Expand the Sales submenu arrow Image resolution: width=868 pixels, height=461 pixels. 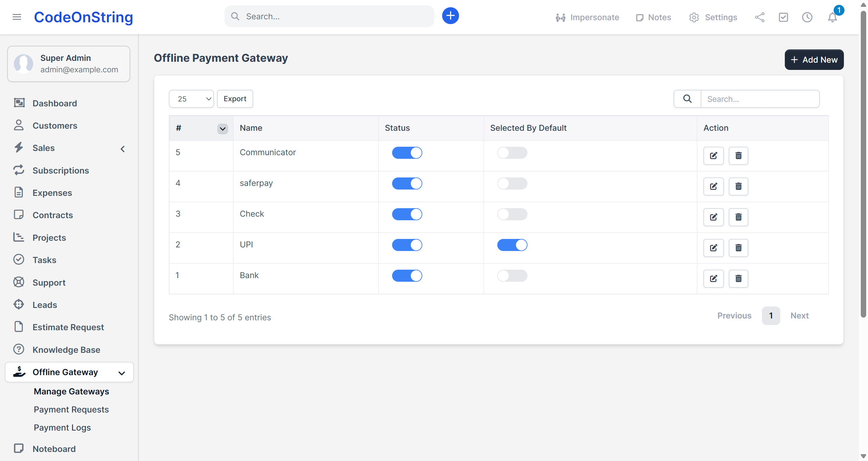[x=123, y=149]
